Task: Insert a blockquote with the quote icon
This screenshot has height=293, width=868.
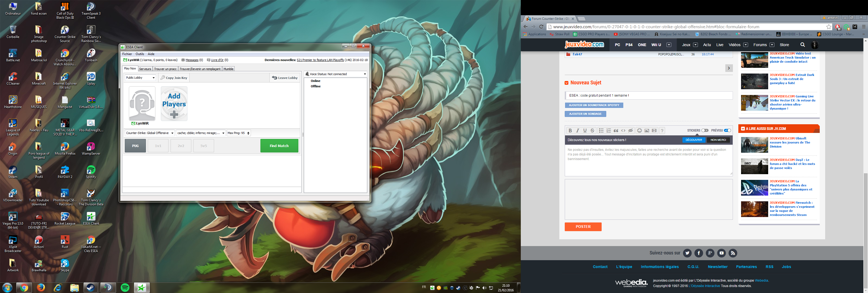Action: (x=616, y=131)
